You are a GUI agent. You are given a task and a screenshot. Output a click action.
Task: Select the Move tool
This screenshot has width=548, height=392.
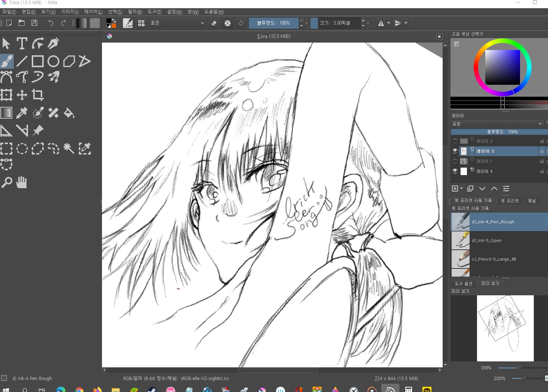(x=22, y=95)
